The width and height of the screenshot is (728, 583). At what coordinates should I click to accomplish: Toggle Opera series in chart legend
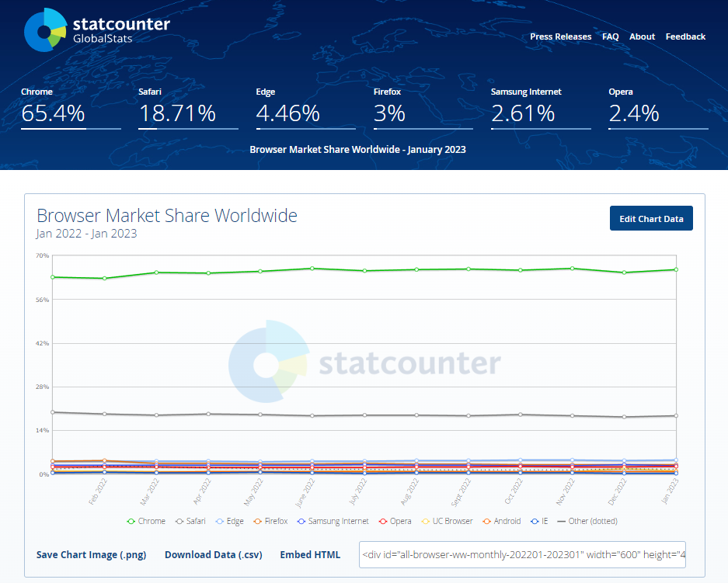click(395, 522)
